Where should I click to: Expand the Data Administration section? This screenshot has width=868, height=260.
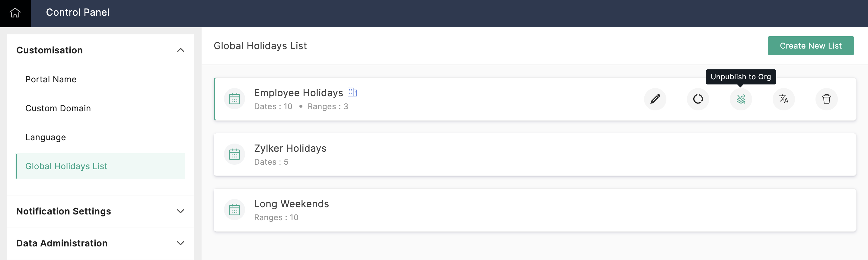(180, 243)
